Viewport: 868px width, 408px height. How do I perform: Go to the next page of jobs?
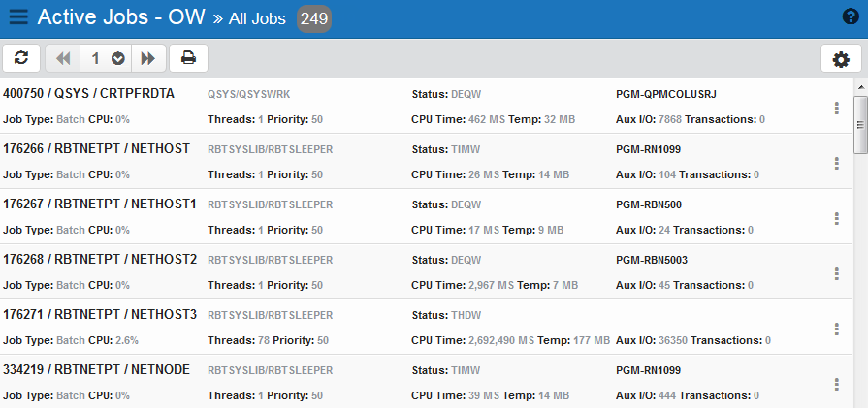(147, 58)
